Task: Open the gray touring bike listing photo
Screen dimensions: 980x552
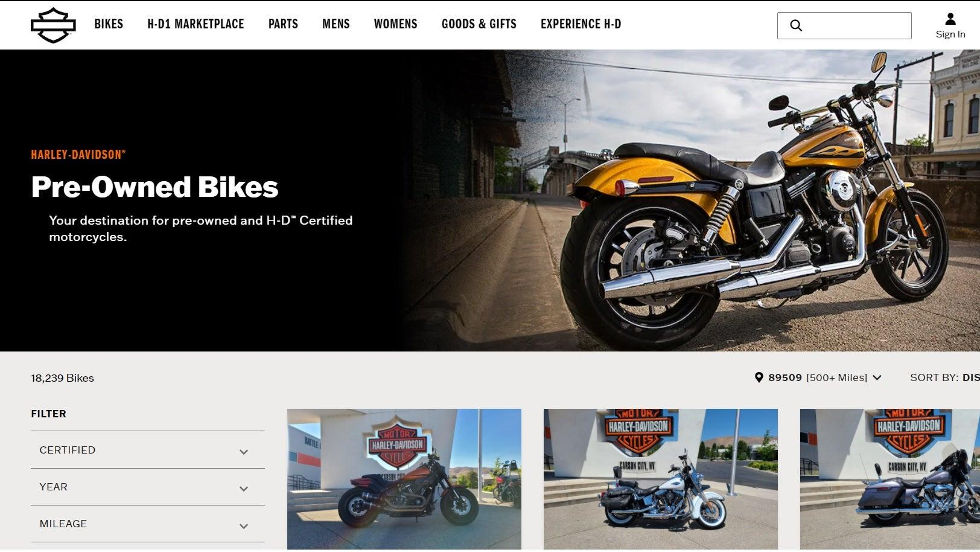Action: [890, 479]
